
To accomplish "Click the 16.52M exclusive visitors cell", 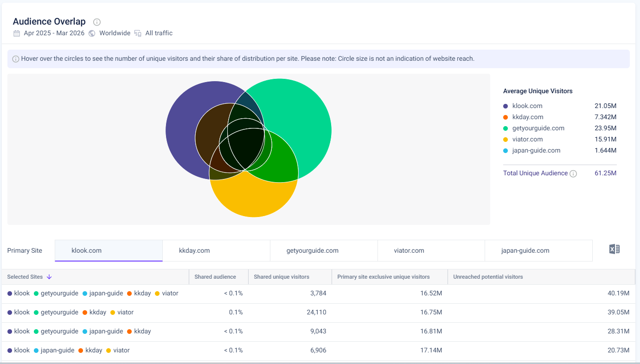I will tap(431, 294).
